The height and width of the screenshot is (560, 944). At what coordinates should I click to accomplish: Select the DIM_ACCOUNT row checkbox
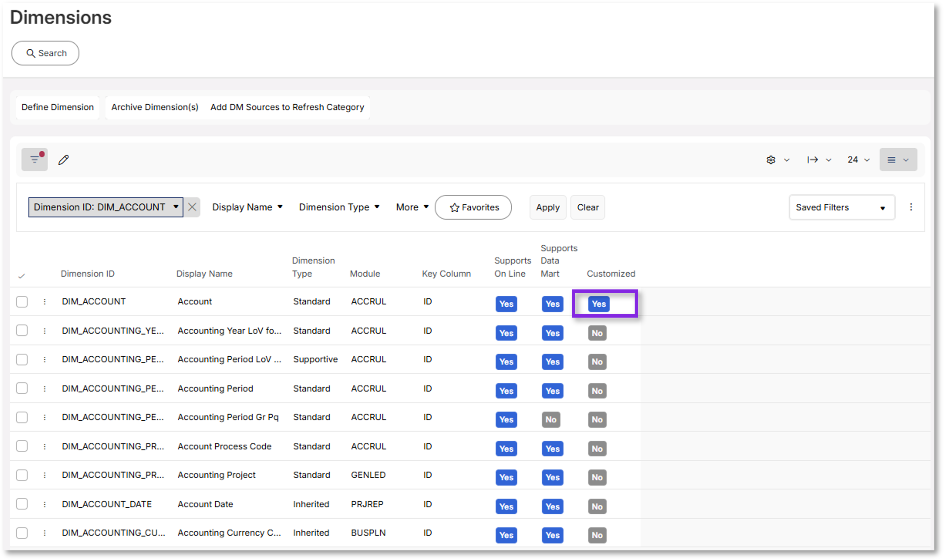22,302
